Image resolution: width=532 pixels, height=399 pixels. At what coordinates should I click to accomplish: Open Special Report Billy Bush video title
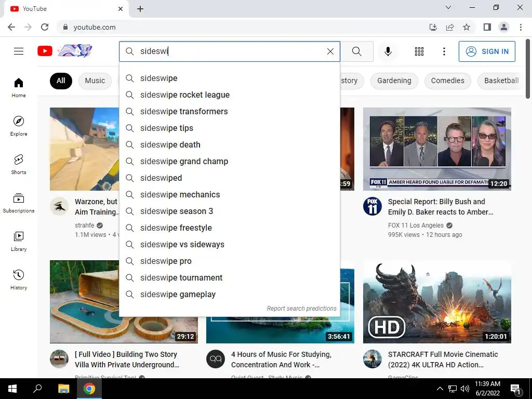(441, 207)
